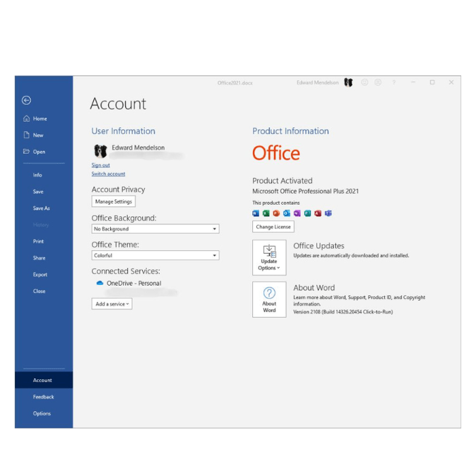Click the OneDrive cloud icon

pyautogui.click(x=99, y=283)
